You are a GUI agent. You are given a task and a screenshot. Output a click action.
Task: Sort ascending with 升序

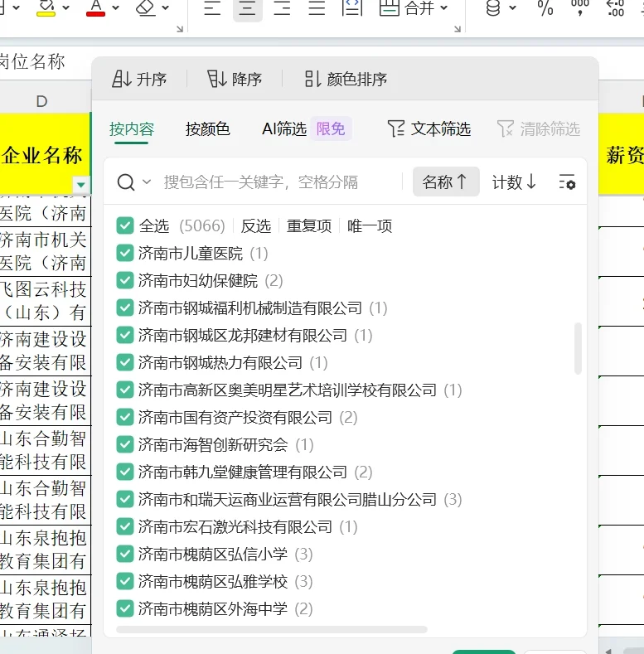pyautogui.click(x=139, y=79)
